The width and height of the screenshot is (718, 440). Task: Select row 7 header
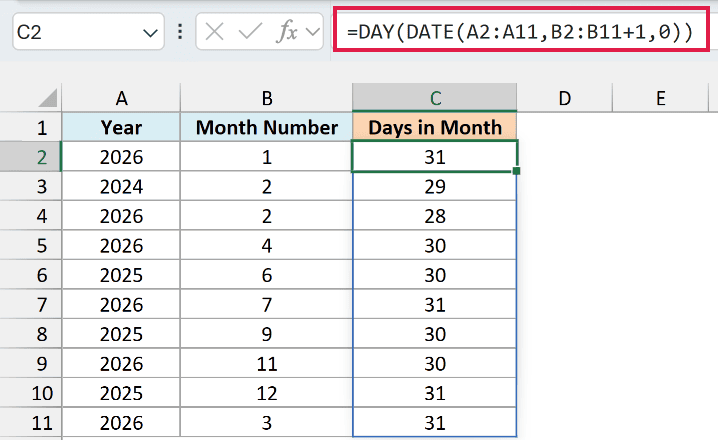31,304
